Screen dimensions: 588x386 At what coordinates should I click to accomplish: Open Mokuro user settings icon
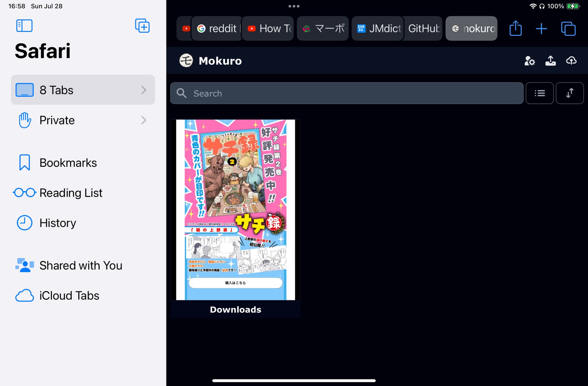click(x=530, y=61)
